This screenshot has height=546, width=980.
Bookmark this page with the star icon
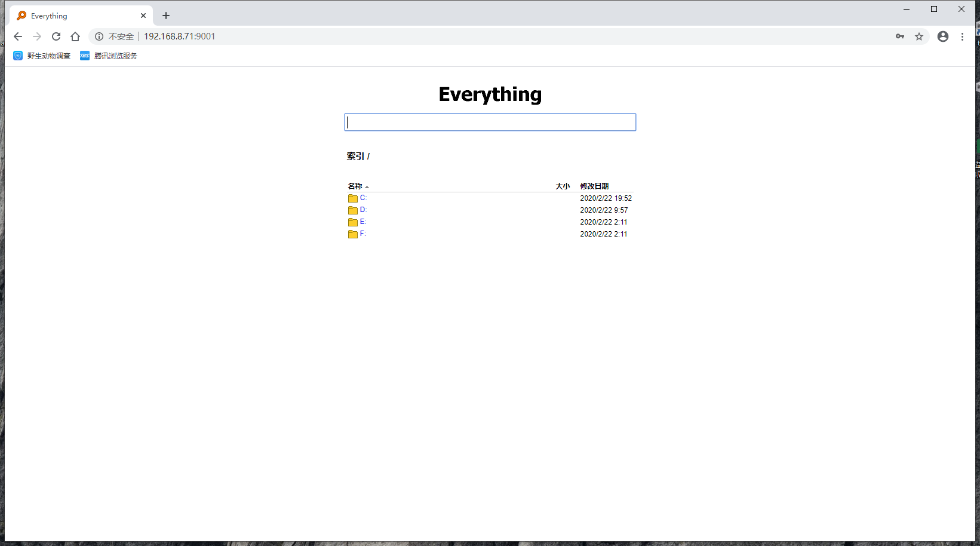[x=919, y=36]
